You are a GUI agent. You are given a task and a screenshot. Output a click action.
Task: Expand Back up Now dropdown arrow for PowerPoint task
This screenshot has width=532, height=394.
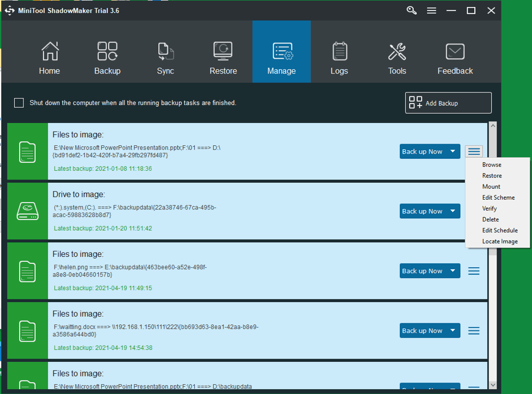[x=453, y=151]
